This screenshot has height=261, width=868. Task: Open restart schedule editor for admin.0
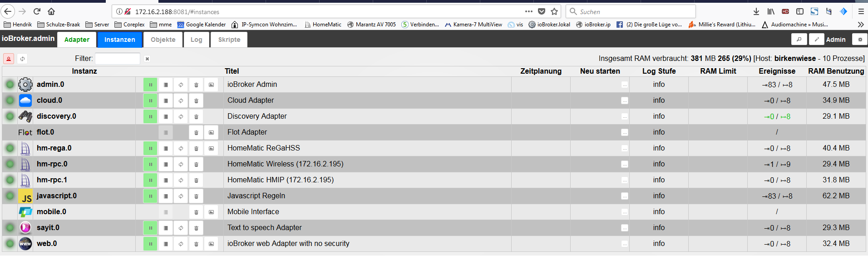625,85
